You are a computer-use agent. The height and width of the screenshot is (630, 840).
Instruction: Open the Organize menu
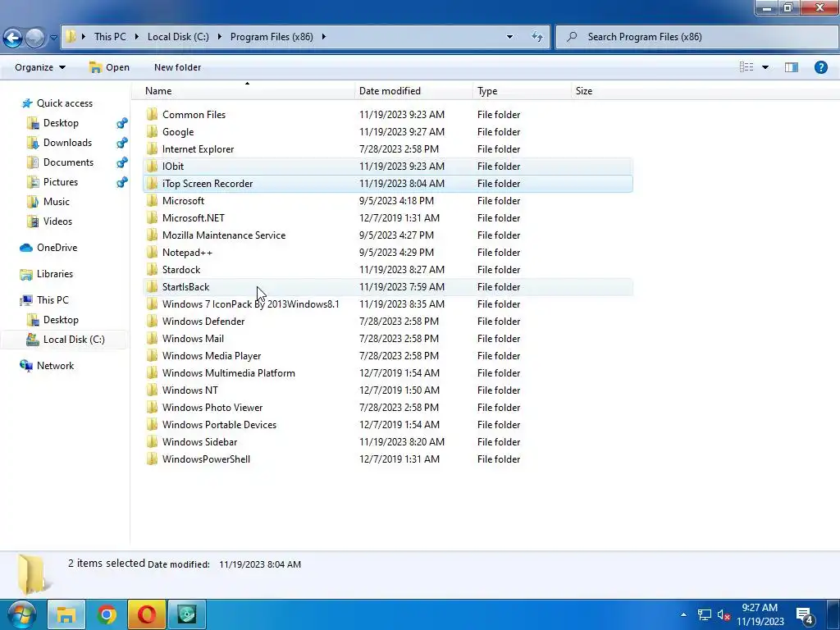tap(40, 67)
